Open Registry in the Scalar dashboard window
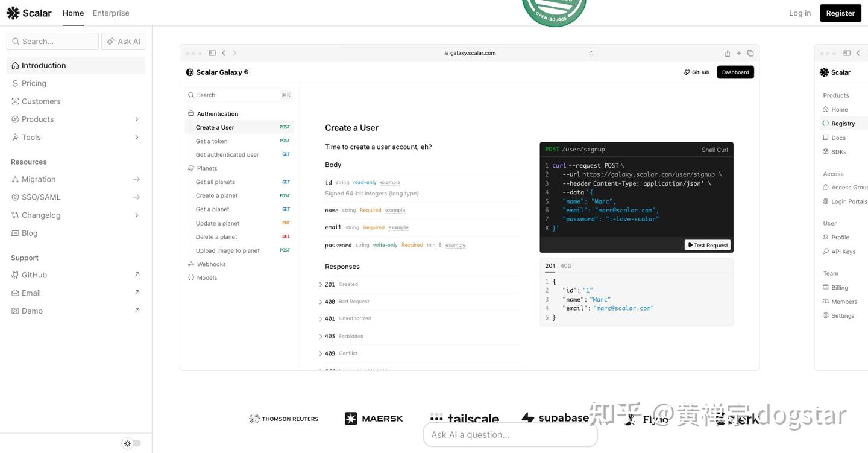 843,124
